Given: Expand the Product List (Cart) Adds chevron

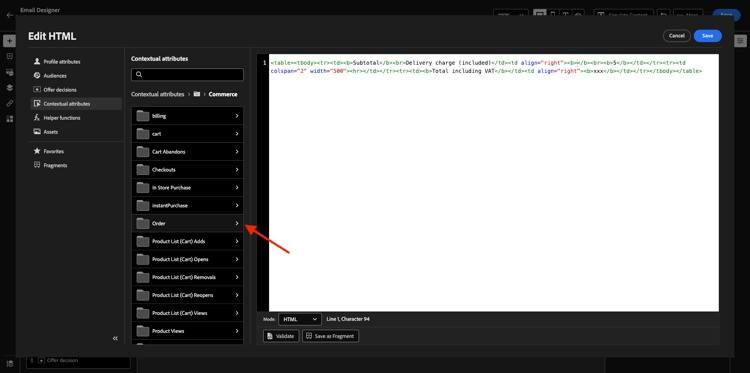Looking at the screenshot, I should [x=237, y=241].
